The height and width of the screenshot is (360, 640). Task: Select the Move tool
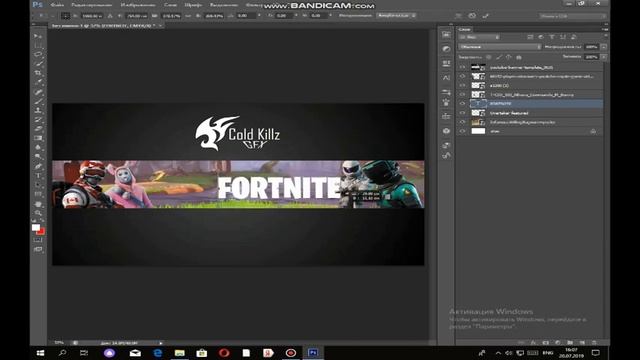pyautogui.click(x=38, y=36)
